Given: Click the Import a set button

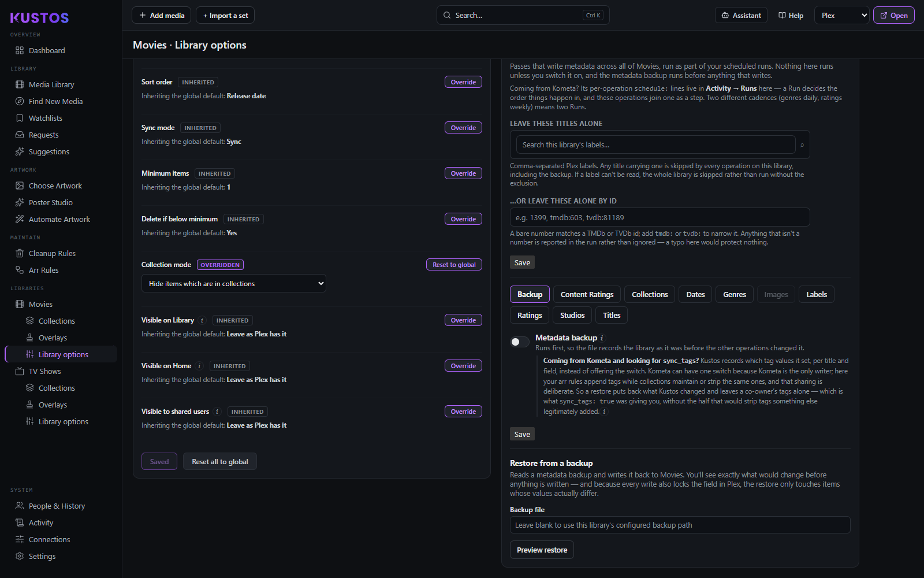Looking at the screenshot, I should (x=225, y=16).
